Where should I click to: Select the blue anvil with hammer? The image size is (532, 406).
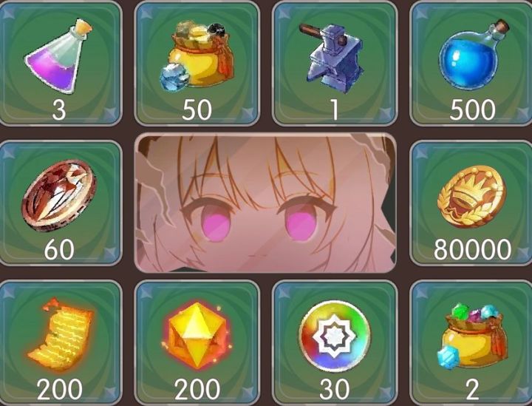click(x=332, y=58)
